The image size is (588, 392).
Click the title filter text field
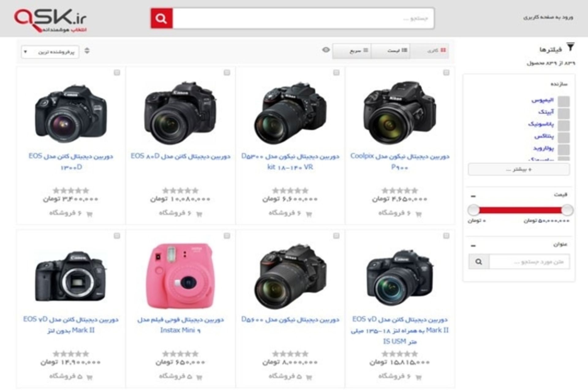point(530,262)
